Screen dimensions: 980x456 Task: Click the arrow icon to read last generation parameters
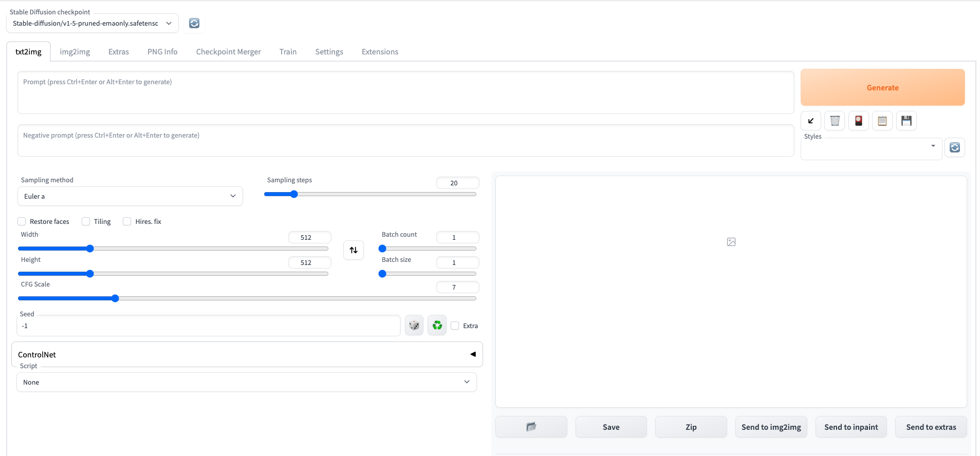[x=811, y=121]
